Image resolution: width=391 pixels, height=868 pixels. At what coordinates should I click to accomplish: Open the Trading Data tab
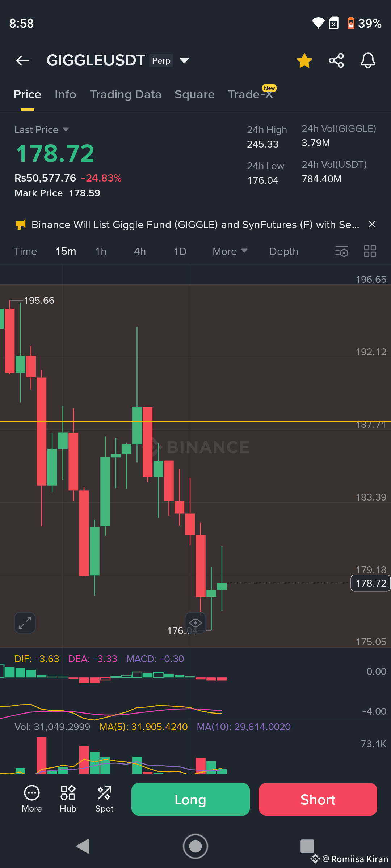click(x=126, y=95)
